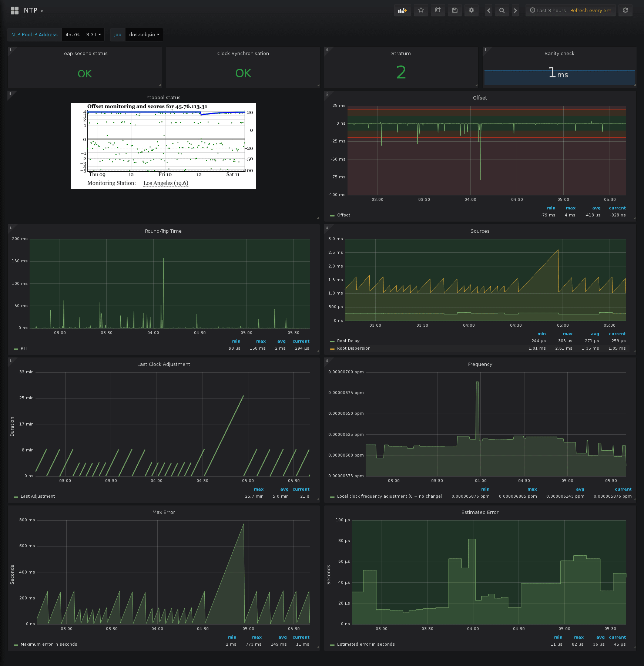Open the Sources panel title menu
This screenshot has width=644, height=666.
[x=480, y=231]
